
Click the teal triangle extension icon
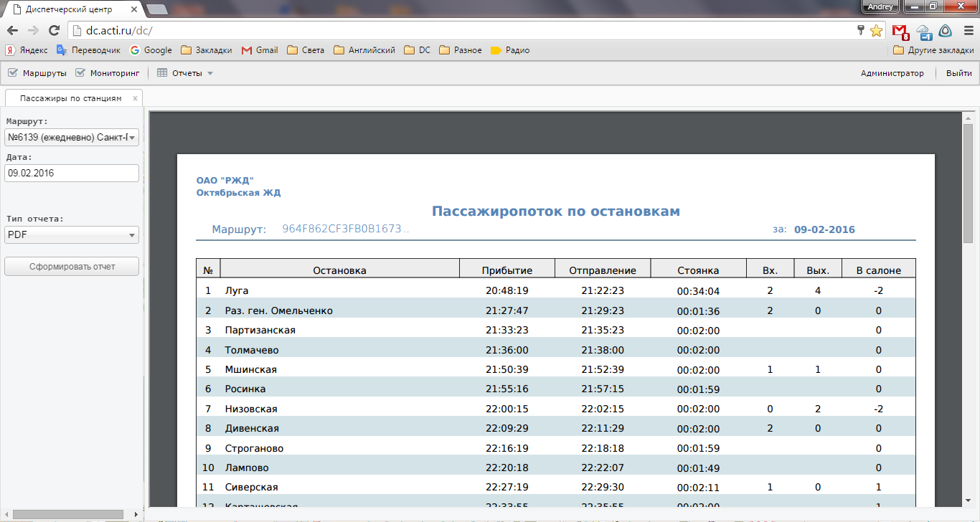[946, 31]
